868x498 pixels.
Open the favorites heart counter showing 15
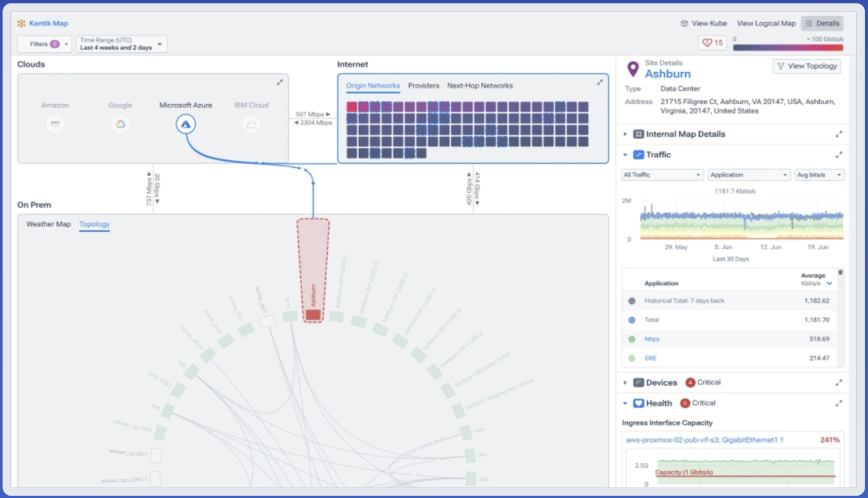pyautogui.click(x=712, y=43)
